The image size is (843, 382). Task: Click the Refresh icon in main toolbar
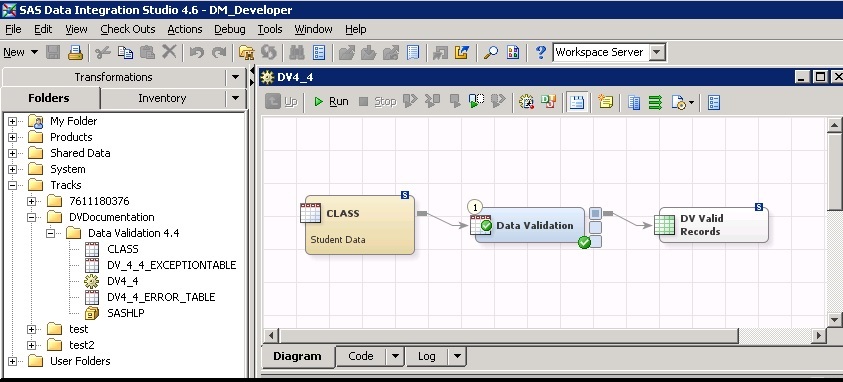(268, 52)
